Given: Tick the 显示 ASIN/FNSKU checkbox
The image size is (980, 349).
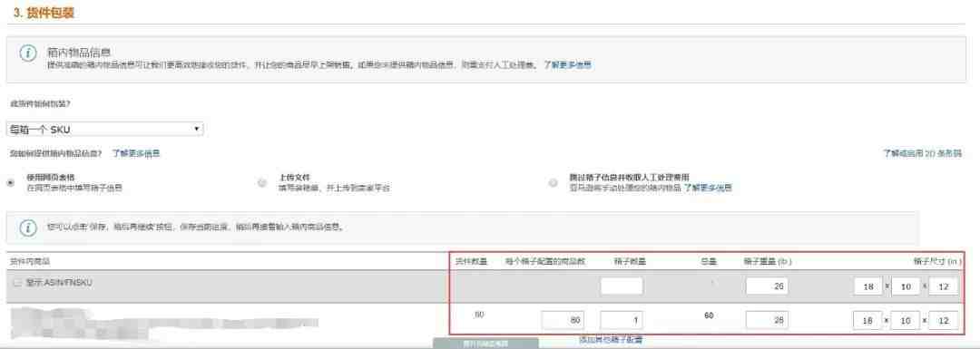Looking at the screenshot, I should tap(17, 283).
